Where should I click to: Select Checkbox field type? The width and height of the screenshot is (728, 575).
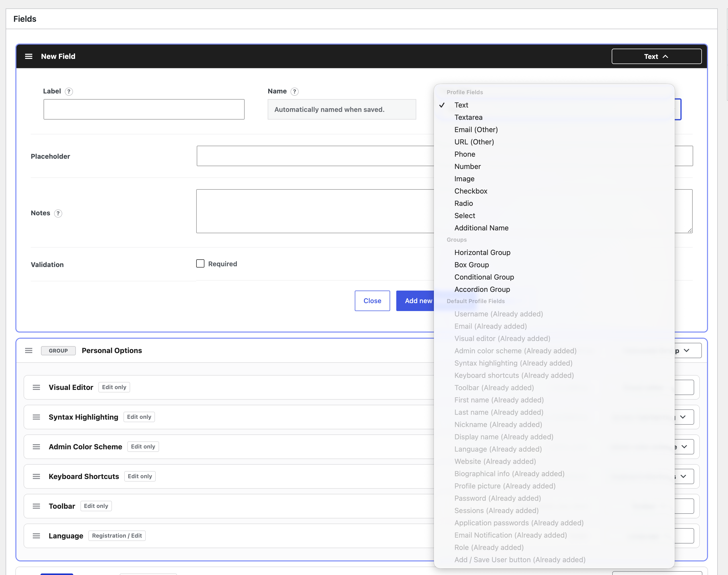click(x=554, y=191)
